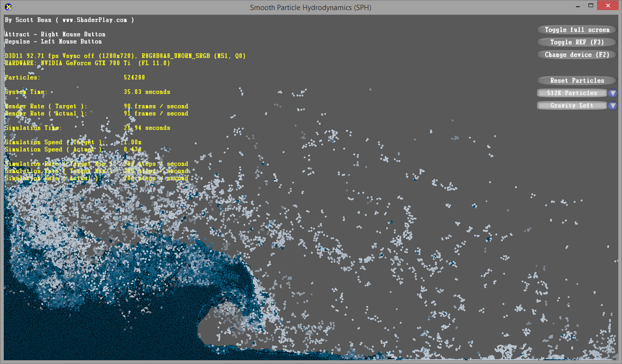Click the HARDWARE NVIDIA GeForce GTX 780 Ti line

pyautogui.click(x=87, y=63)
